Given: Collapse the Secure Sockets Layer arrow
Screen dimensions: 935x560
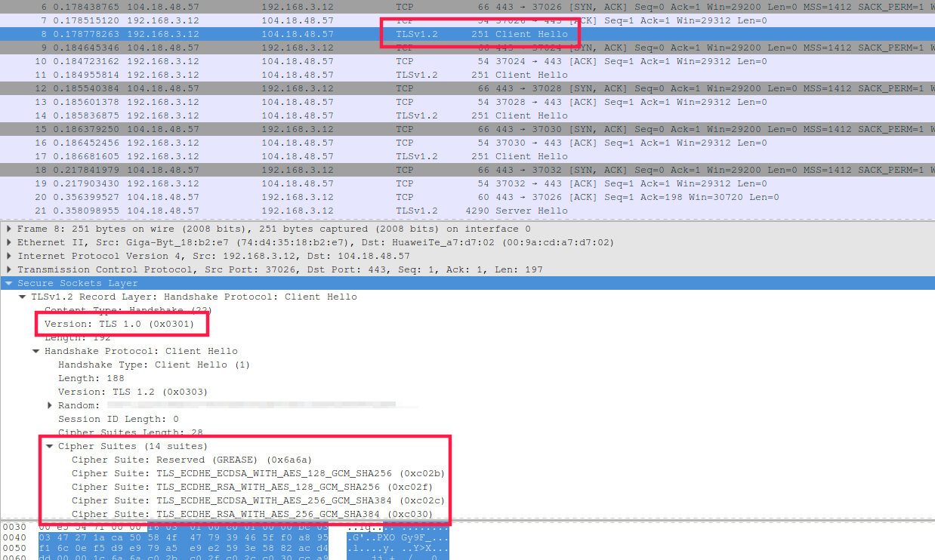Looking at the screenshot, I should [x=8, y=283].
